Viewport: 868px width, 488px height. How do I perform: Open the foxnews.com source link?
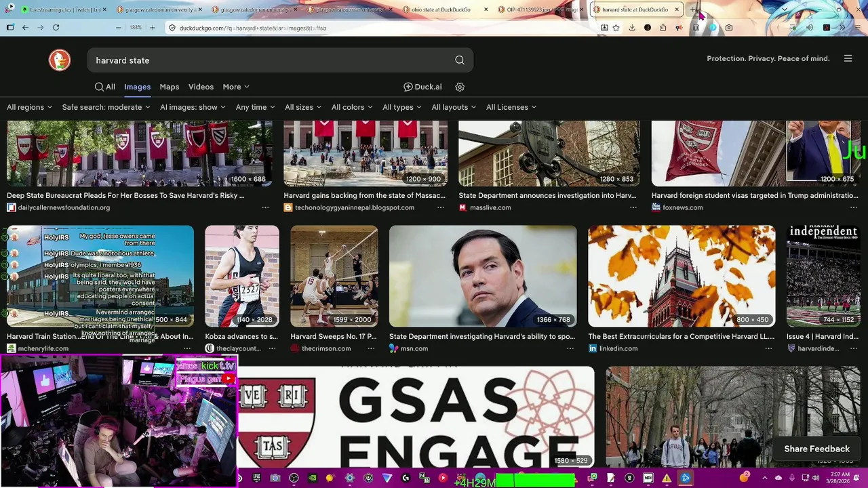[x=682, y=207]
